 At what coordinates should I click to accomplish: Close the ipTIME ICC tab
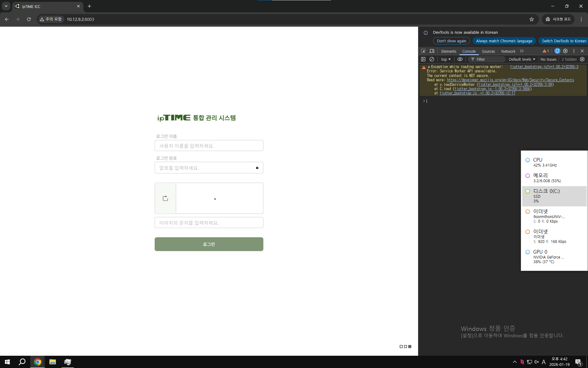(78, 6)
